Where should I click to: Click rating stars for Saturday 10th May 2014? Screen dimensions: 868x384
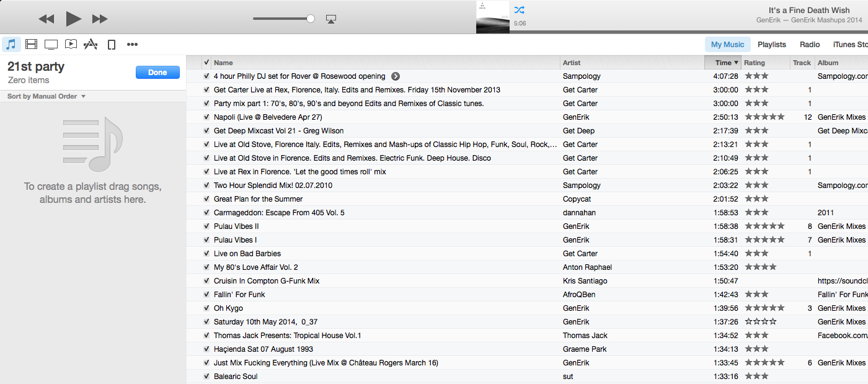[x=761, y=322]
